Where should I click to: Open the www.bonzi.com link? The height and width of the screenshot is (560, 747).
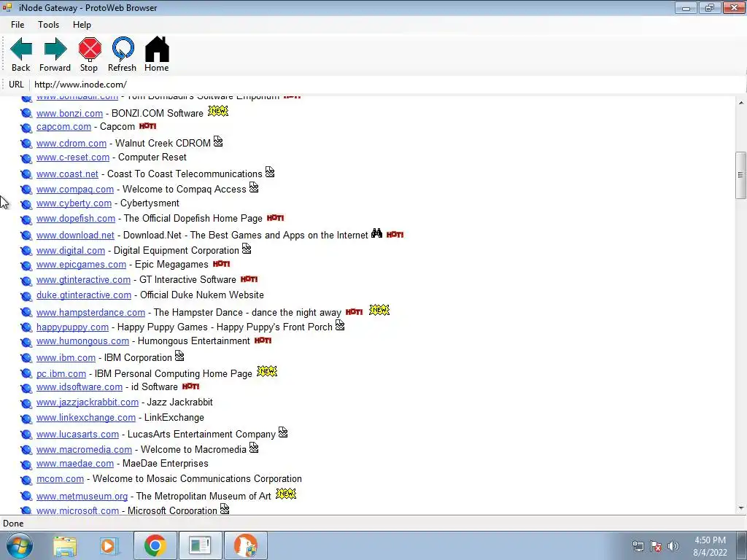[69, 114]
